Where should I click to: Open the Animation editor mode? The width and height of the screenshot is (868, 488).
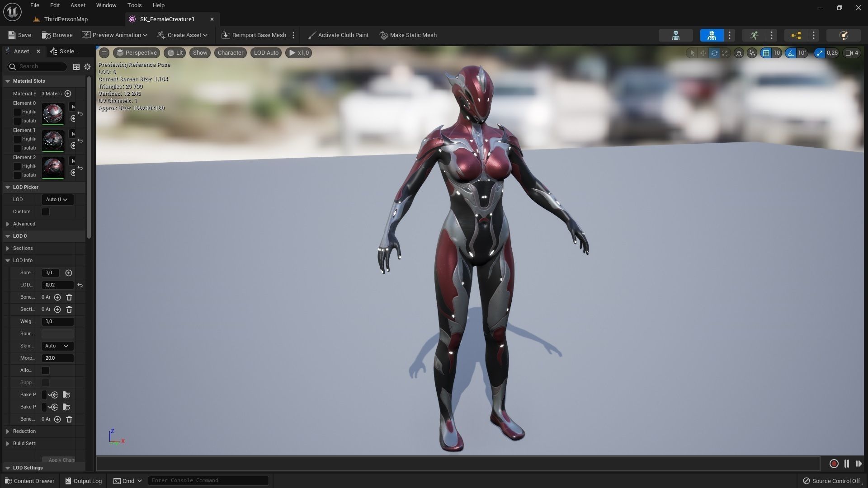click(x=754, y=35)
